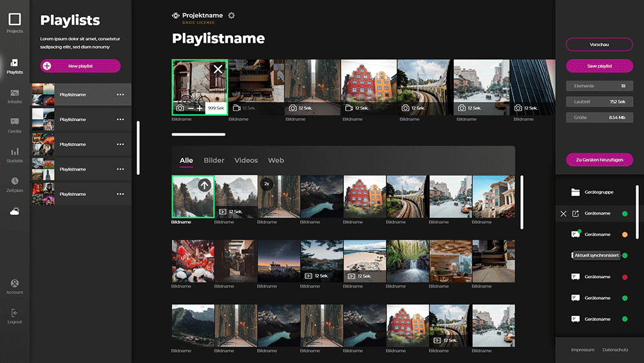The width and height of the screenshot is (644, 363).
Task: Click the New playlist button
Action: [x=80, y=66]
